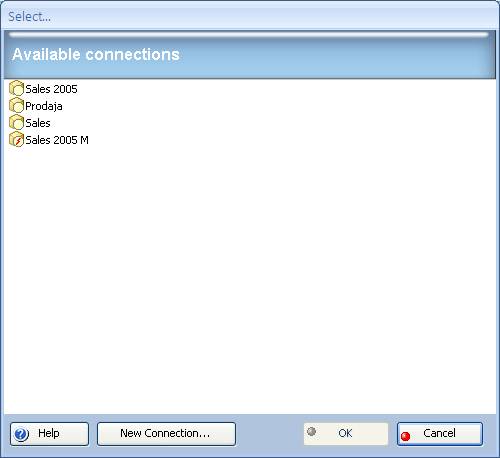Click the Available connections header banner
Screen dimensions: 500x458
250,55
